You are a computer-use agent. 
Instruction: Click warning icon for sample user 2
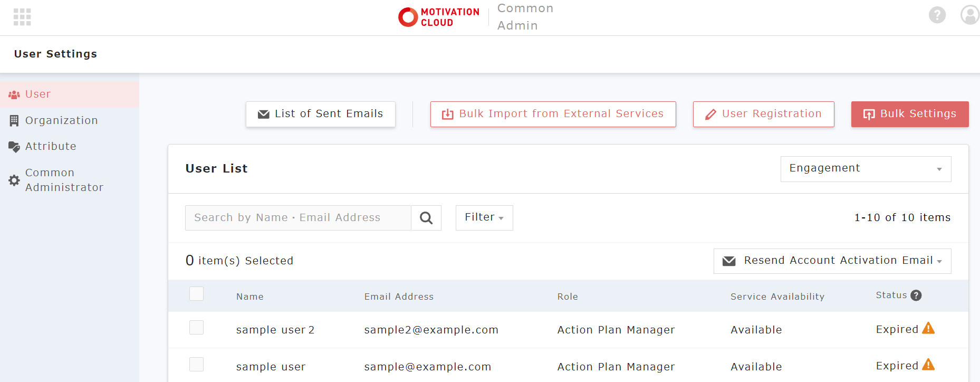click(x=928, y=328)
